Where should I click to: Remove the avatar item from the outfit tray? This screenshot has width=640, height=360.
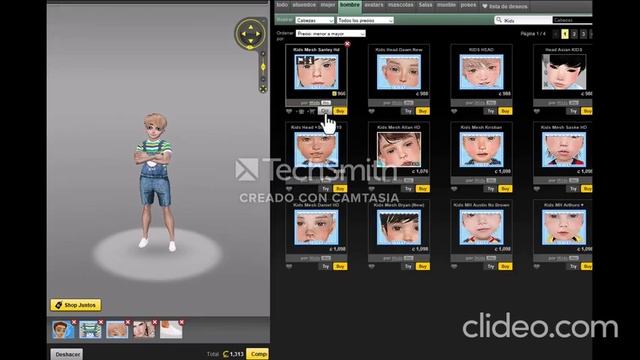coord(74,322)
